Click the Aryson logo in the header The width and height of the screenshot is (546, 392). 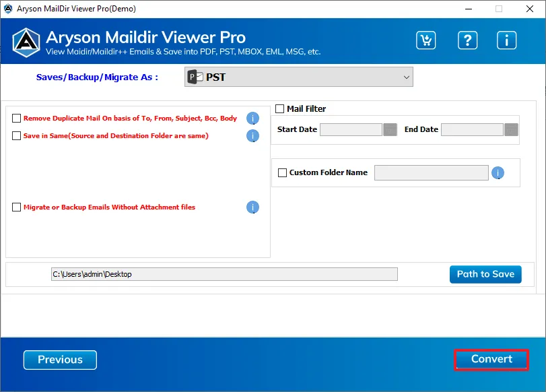26,42
